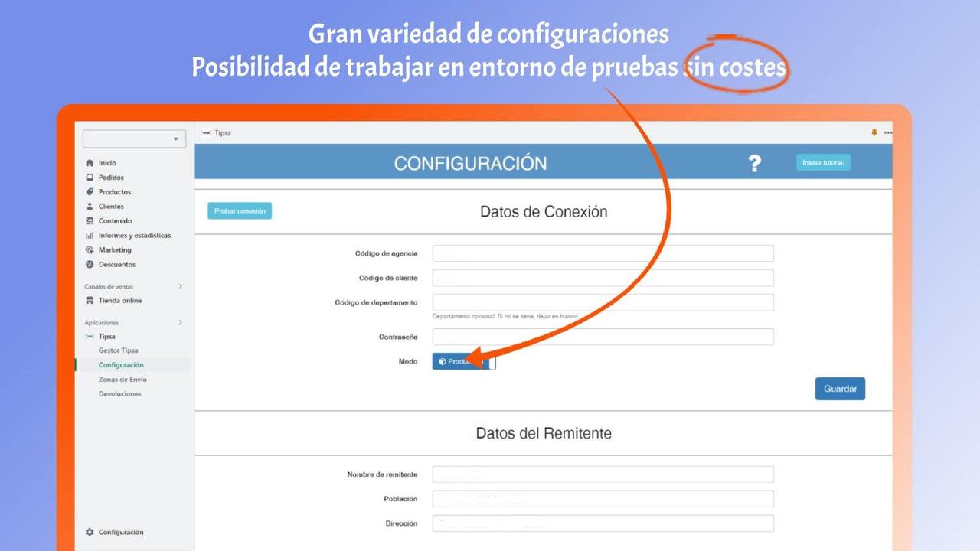Click the Iniciar tutorial button

(823, 163)
